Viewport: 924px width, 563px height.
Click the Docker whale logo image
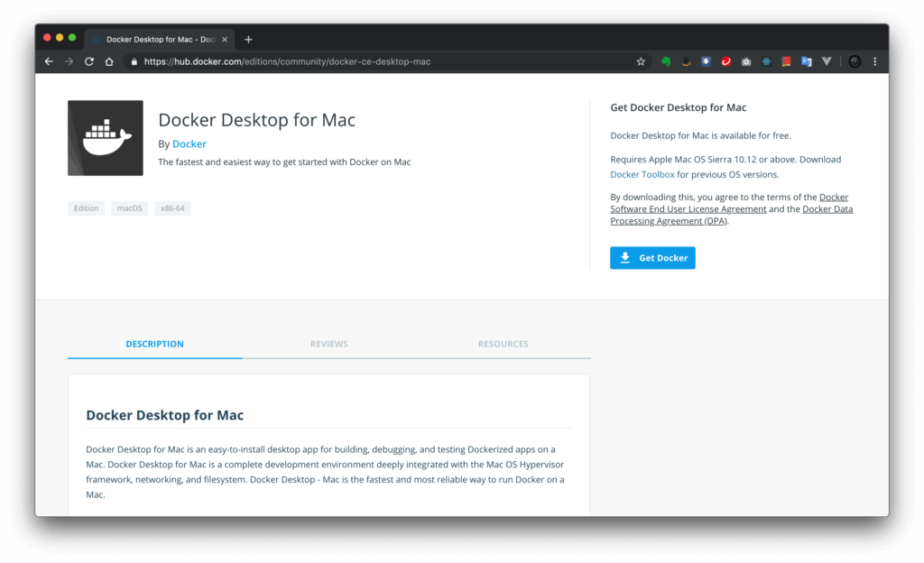pos(106,138)
